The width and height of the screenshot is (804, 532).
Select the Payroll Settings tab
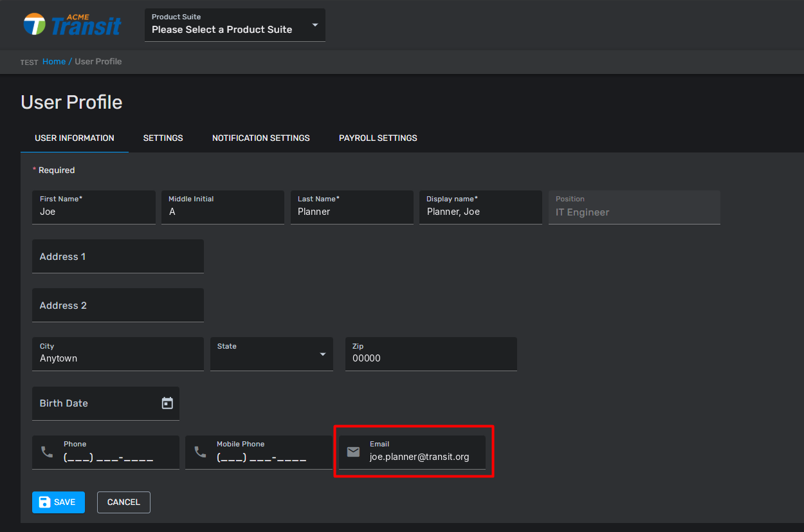[x=378, y=138]
